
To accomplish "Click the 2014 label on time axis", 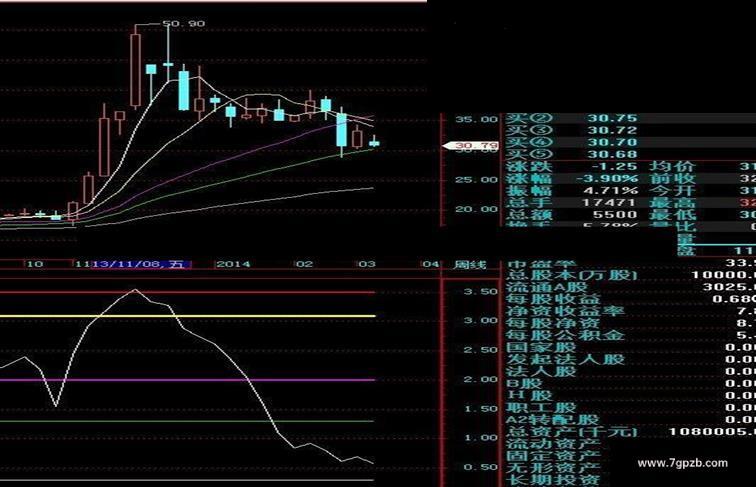I will [233, 264].
